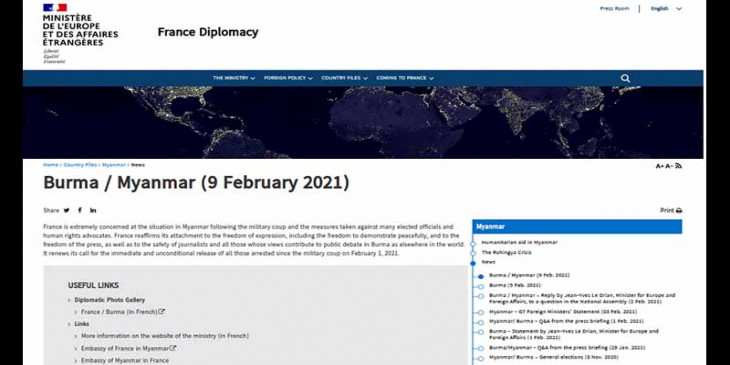Share the page on Facebook
730x365 pixels.
point(80,210)
